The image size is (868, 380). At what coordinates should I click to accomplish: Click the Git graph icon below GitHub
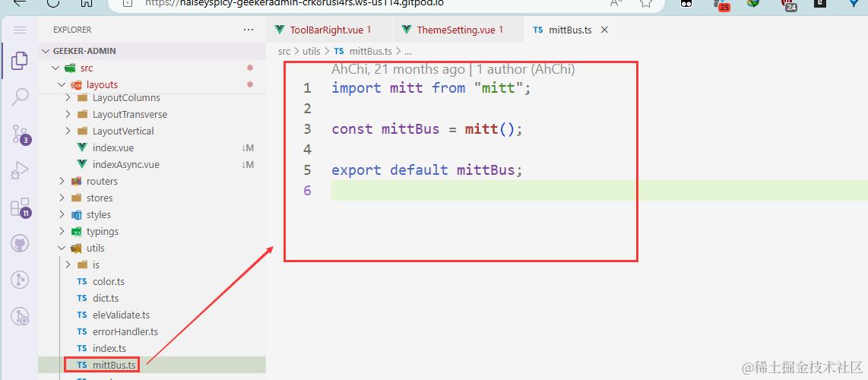(x=19, y=280)
